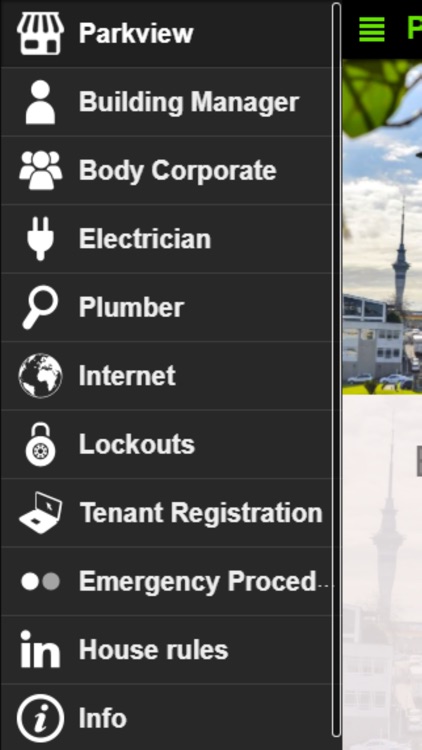Click the LinkedIn-style icon next to House rules
The image size is (422, 750).
click(x=40, y=649)
